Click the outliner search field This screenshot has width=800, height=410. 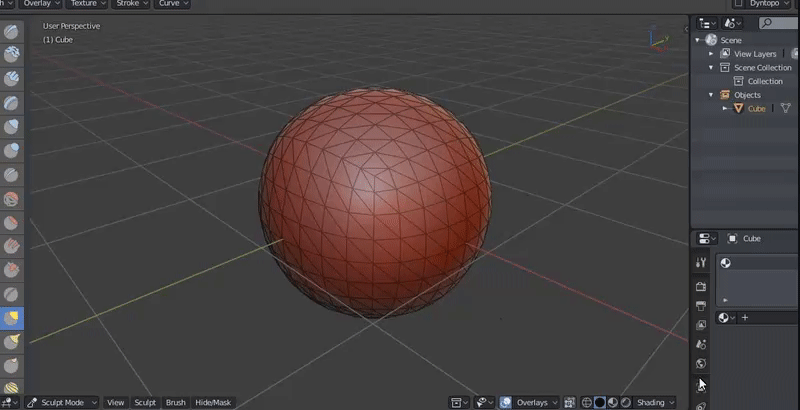pos(779,23)
